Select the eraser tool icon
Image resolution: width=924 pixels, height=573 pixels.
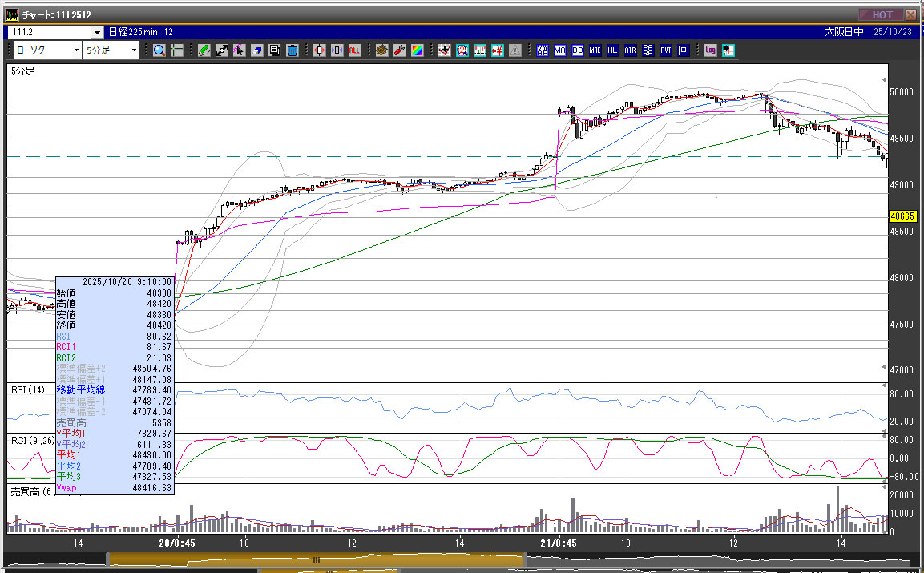pos(256,50)
